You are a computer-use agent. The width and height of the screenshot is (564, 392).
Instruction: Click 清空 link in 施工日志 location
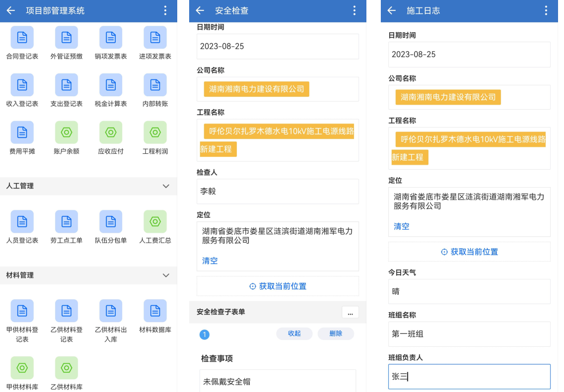(402, 226)
